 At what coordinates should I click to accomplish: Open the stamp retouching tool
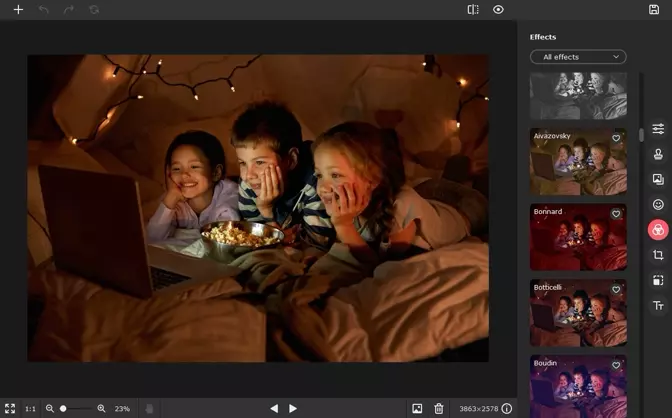click(x=658, y=154)
